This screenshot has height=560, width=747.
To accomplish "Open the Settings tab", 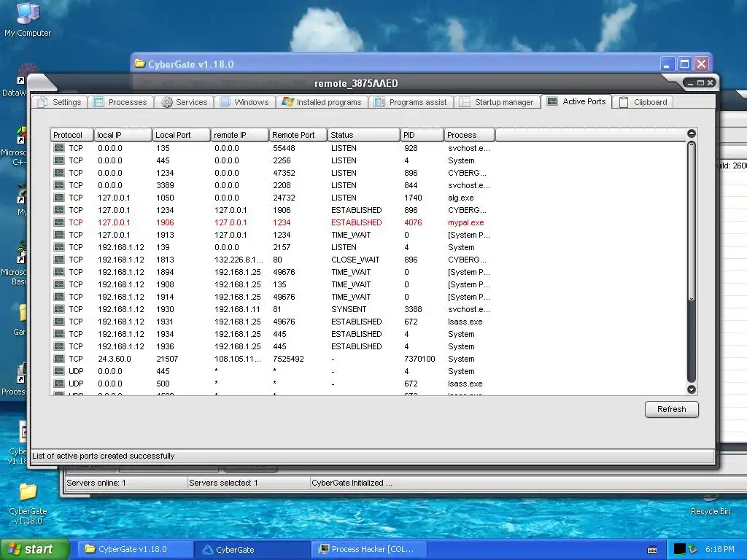I will (60, 102).
